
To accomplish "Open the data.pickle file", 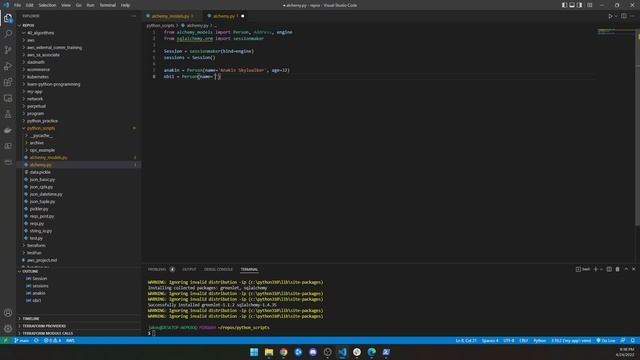I will coord(40,172).
